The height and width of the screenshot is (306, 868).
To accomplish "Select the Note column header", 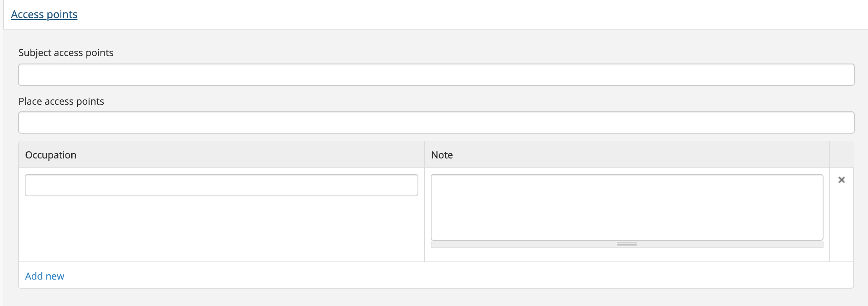I will pos(442,155).
